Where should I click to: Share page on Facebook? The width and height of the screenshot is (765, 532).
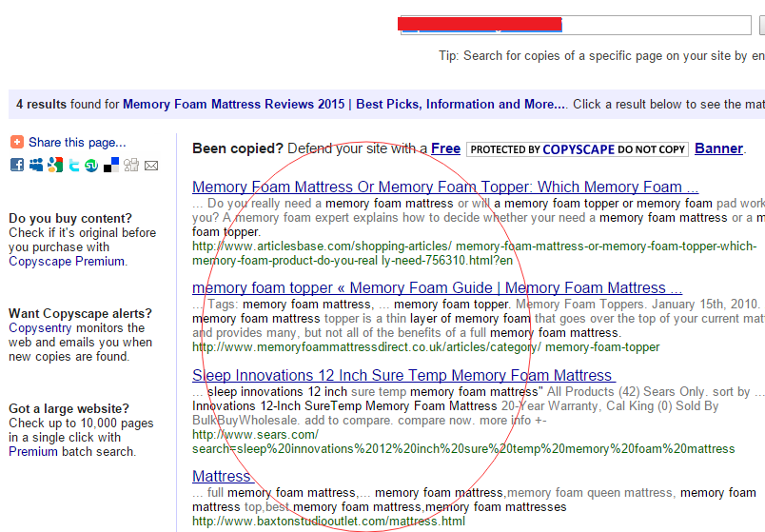17,165
